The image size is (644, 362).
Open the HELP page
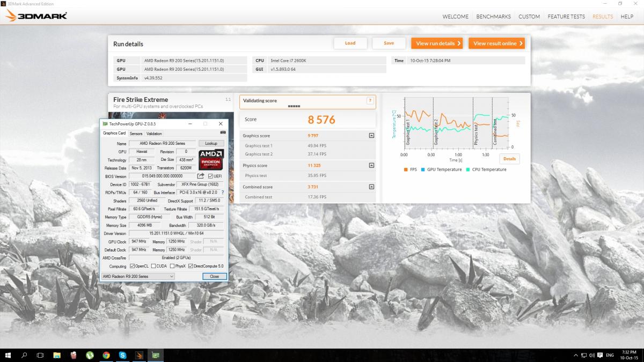click(627, 17)
